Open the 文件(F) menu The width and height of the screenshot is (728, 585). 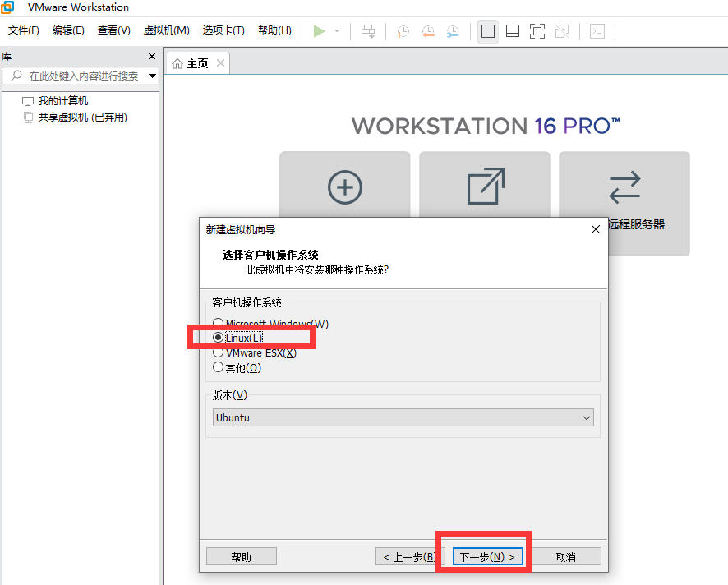click(24, 30)
